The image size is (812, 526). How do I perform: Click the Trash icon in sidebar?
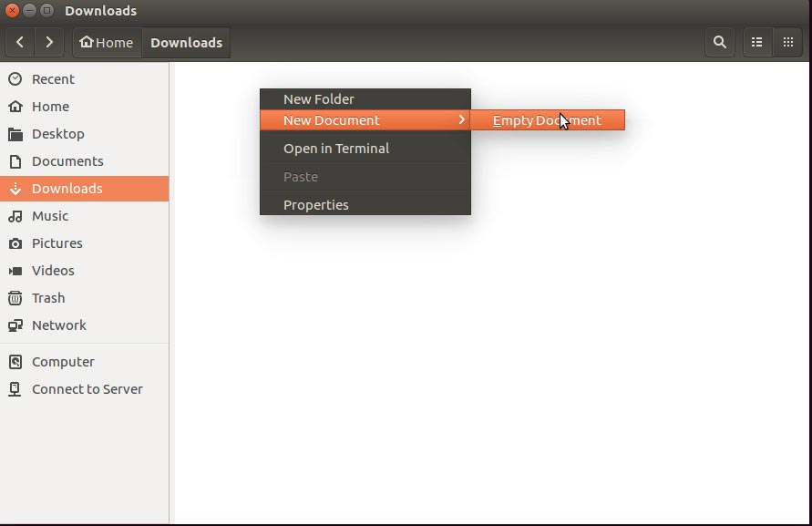coord(48,298)
